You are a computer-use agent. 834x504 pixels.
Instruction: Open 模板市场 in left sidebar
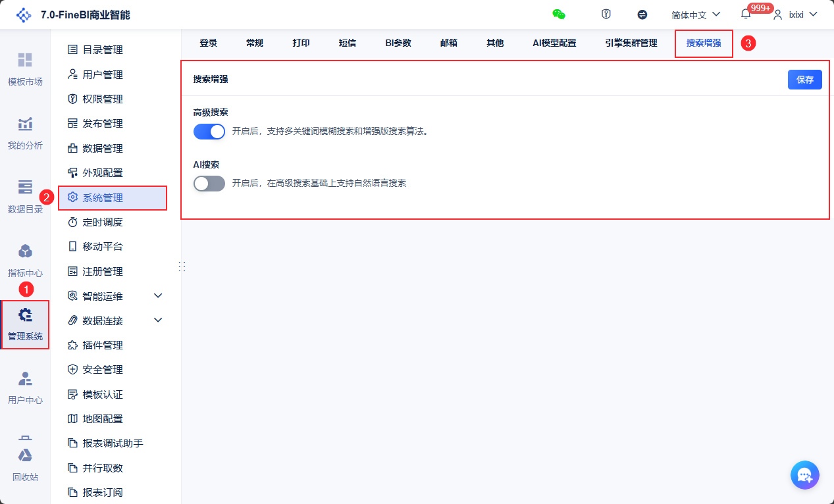[25, 69]
